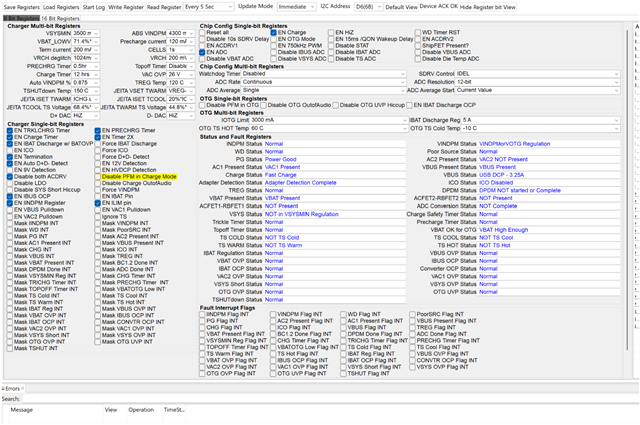
Task: Click the Write Register button
Action: (x=126, y=7)
